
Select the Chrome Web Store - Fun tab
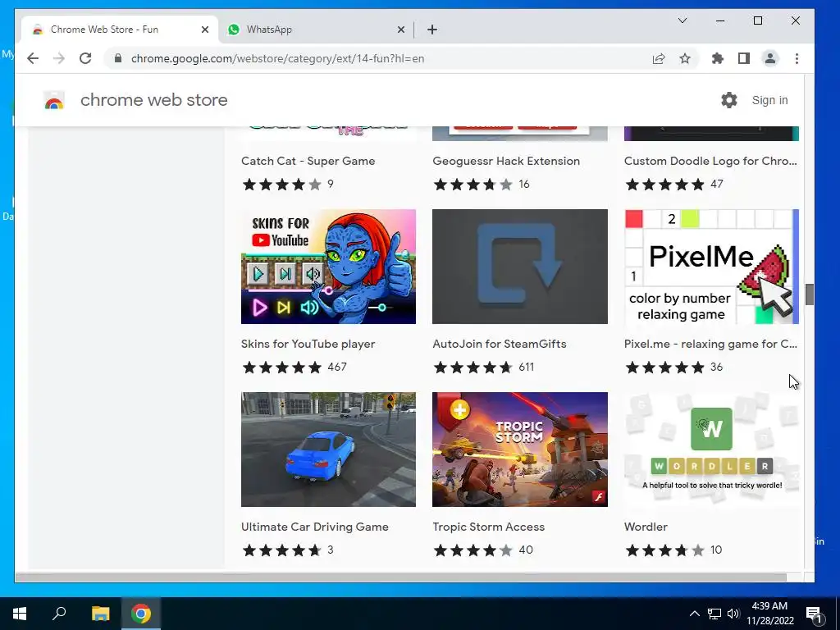click(x=120, y=30)
